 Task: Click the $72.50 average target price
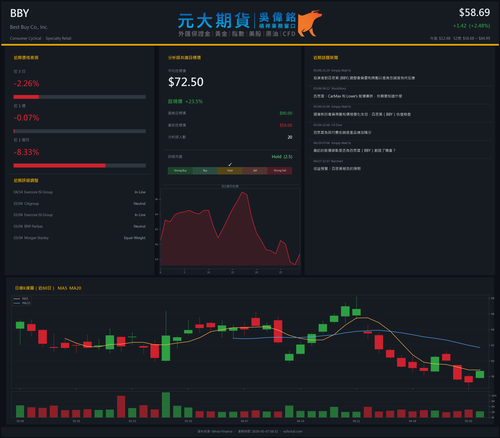(186, 82)
